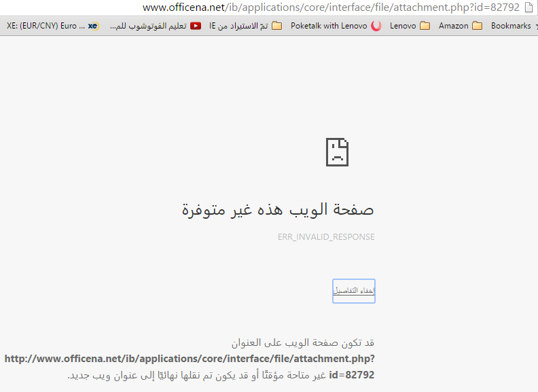Screen dimensions: 538x392
Task: Click the Poketalk red logo icon
Action: pyautogui.click(x=376, y=26)
